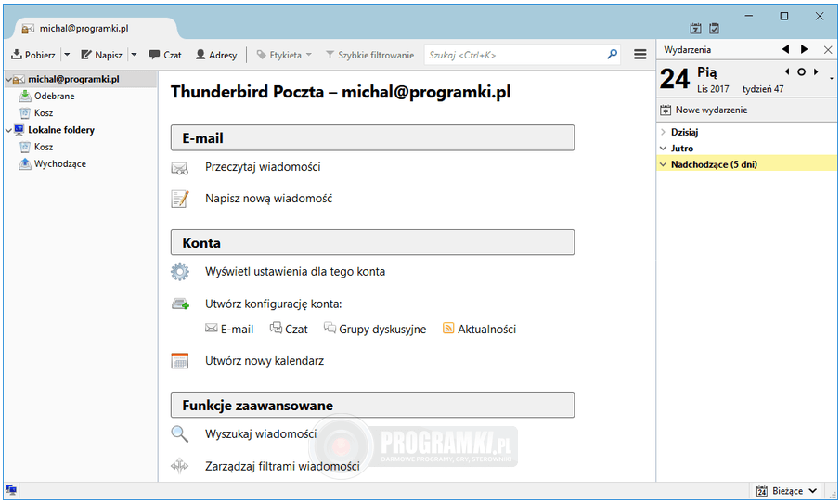The width and height of the screenshot is (840, 504).
Task: Expand the Dzisiaj events section
Action: click(664, 132)
